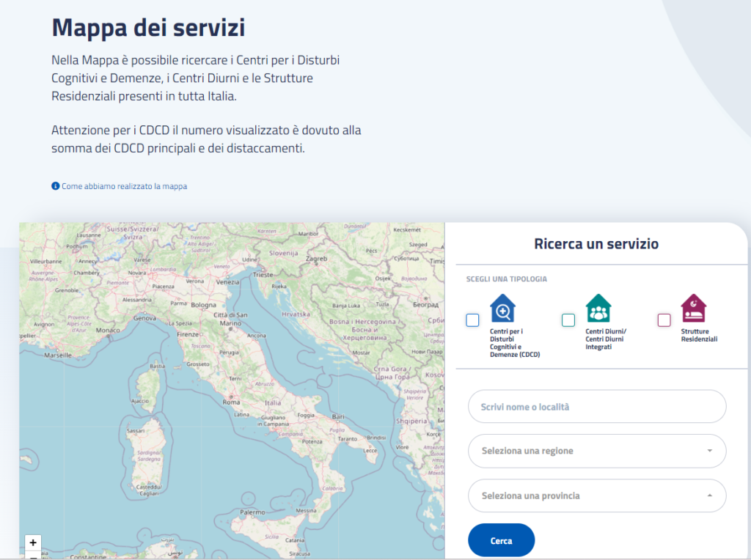Screen dimensions: 751x560
Task: Click the regione dropdown arrow
Action: 710,451
